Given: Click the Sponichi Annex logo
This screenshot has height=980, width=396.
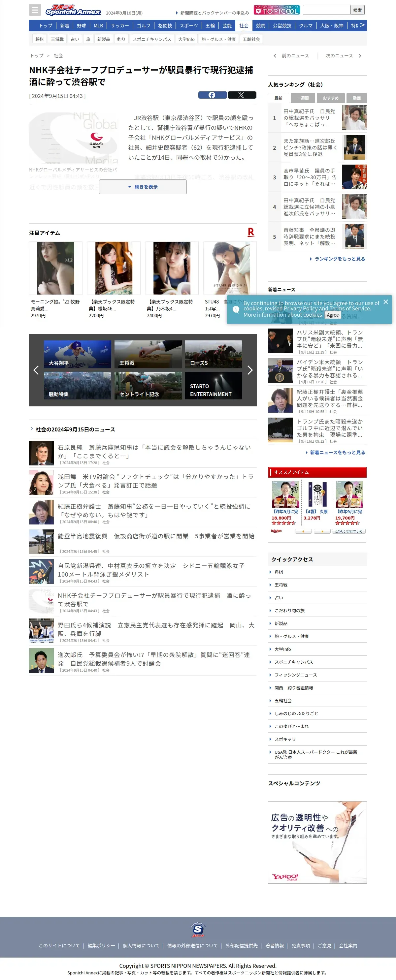Looking at the screenshot, I should pyautogui.click(x=73, y=10).
